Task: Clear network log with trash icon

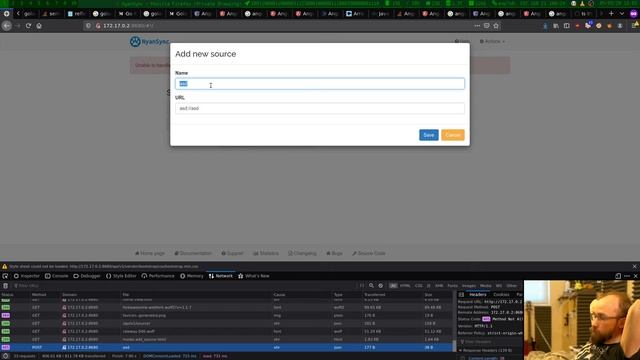Action: pyautogui.click(x=6, y=286)
